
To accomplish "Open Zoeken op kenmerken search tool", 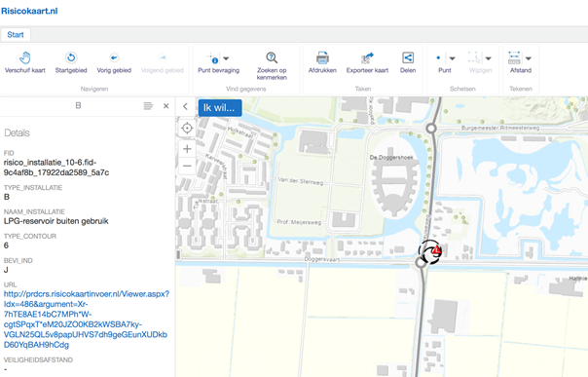I will (x=272, y=66).
